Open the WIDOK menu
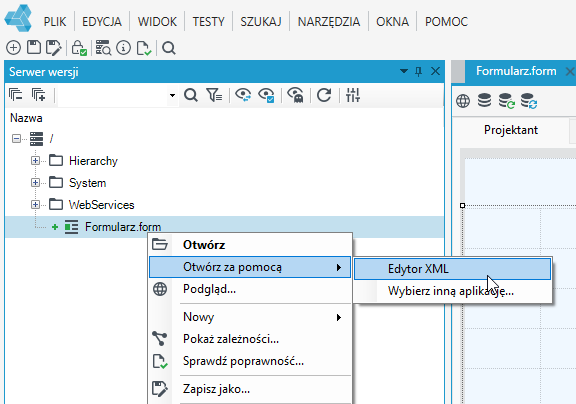Viewport: 576px width, 404px height. coord(157,22)
